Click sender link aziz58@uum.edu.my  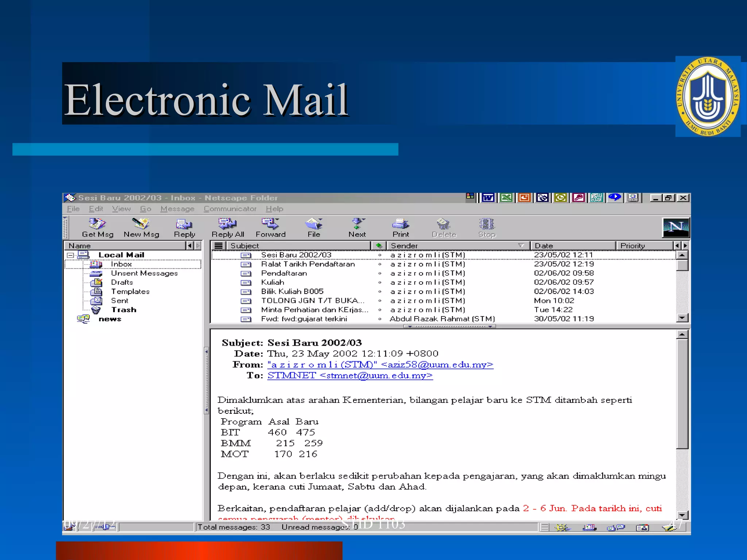pos(380,365)
